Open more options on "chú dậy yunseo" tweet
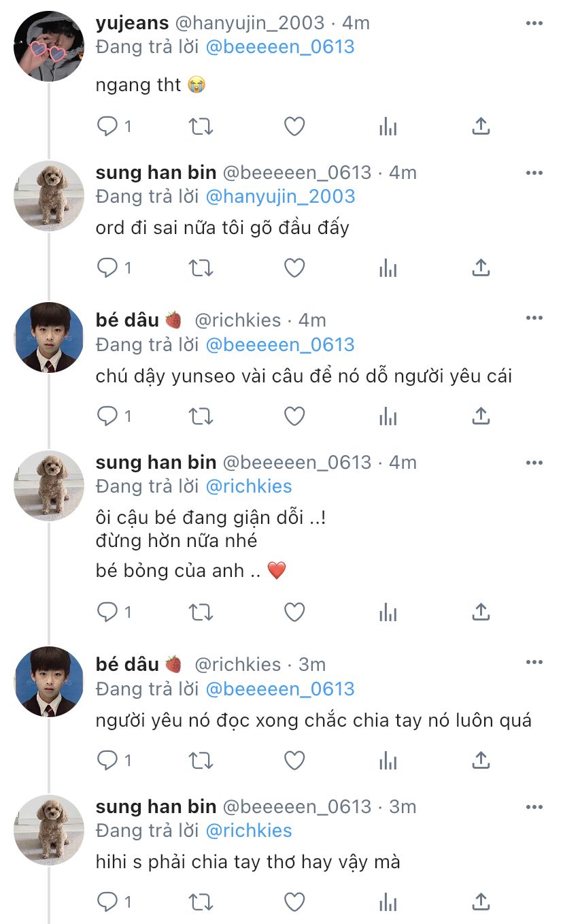The image size is (563, 924). coord(534,318)
